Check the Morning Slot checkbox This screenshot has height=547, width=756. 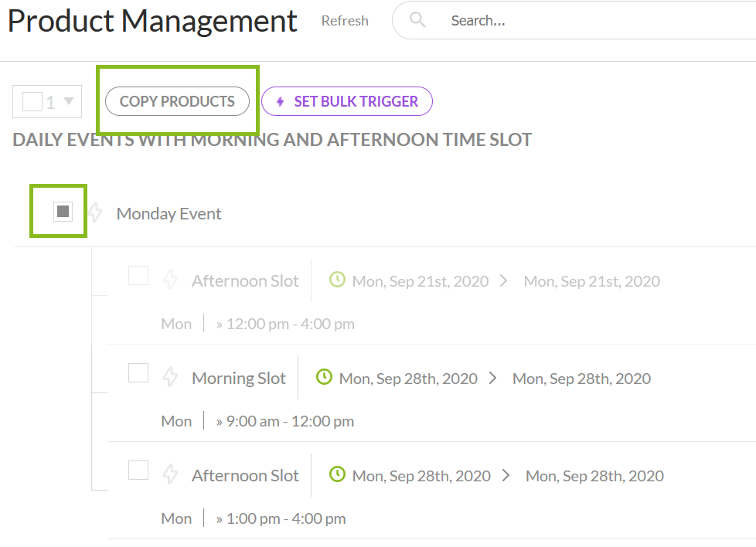coord(138,373)
